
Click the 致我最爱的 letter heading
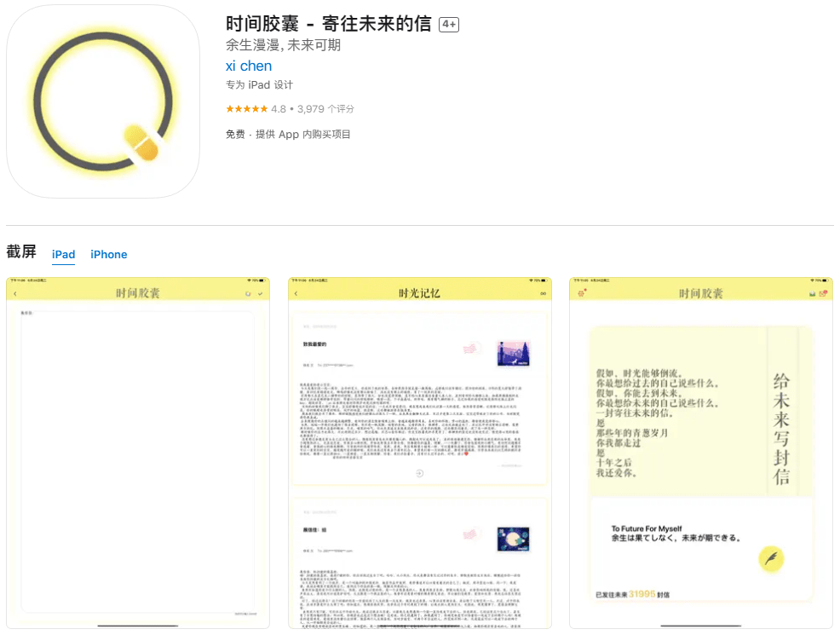coord(314,344)
